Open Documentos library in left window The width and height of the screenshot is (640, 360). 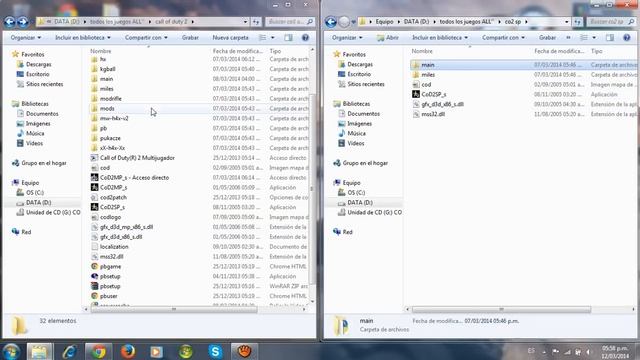click(x=42, y=114)
